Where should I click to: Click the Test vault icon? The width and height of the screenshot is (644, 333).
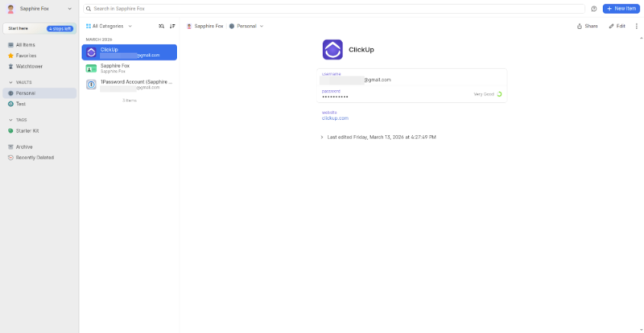click(10, 104)
